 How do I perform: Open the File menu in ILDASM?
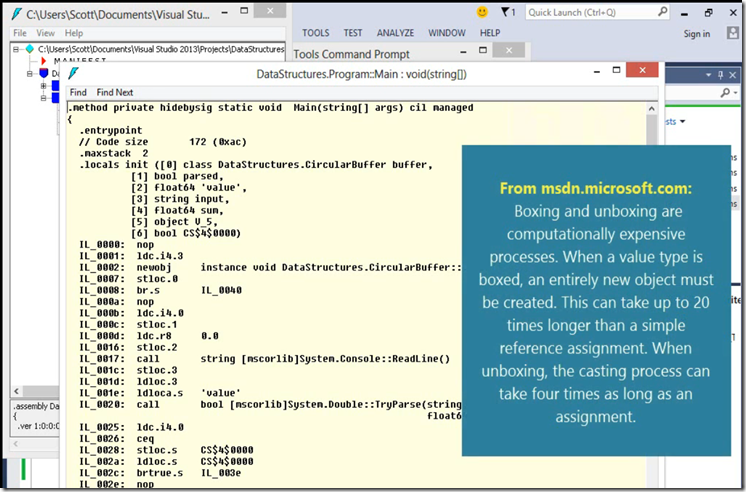tap(20, 33)
